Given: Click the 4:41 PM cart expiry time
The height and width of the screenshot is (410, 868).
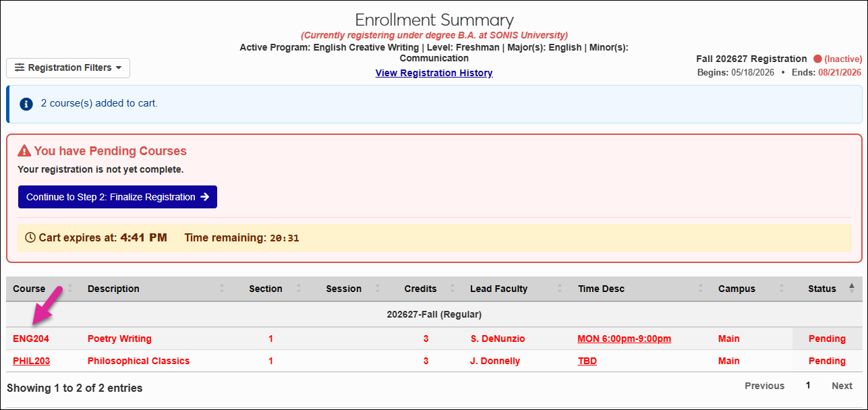Looking at the screenshot, I should pyautogui.click(x=144, y=237).
